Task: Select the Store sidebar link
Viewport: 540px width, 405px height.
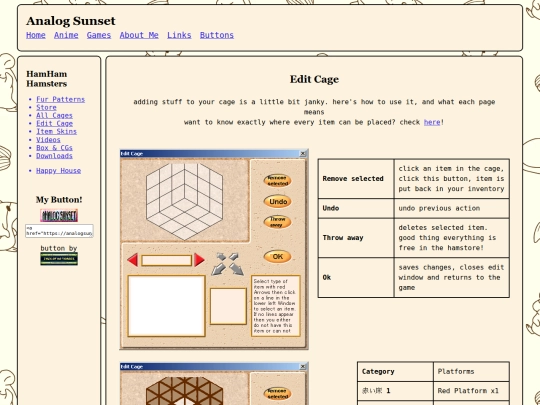Action: pos(46,107)
